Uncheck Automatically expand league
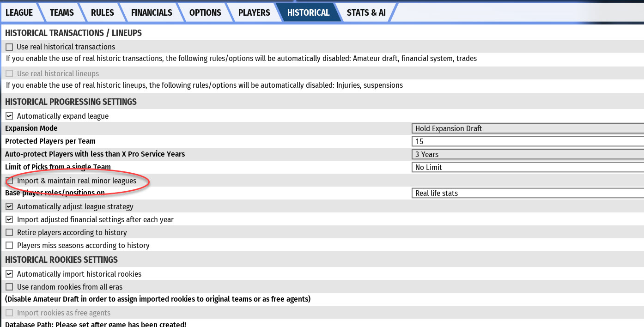The height and width of the screenshot is (327, 644). tap(9, 116)
